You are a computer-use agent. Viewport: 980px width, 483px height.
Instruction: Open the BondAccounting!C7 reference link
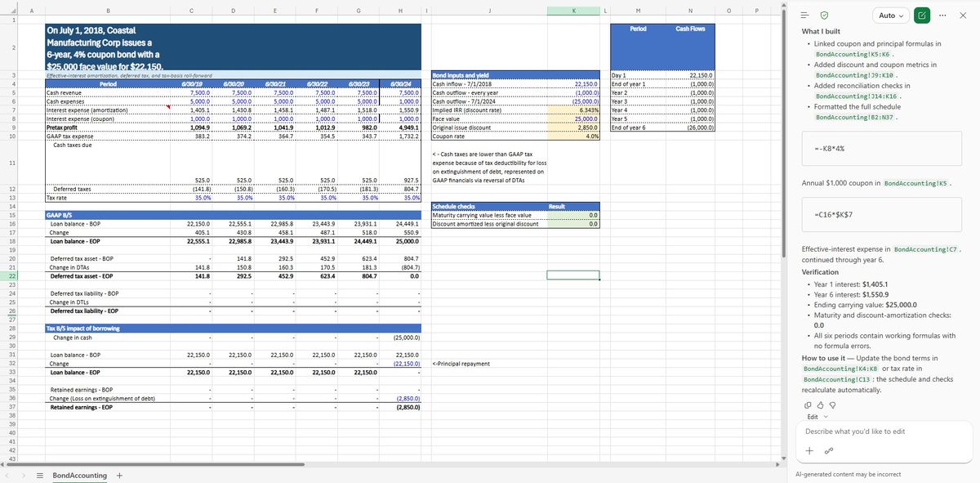[925, 249]
